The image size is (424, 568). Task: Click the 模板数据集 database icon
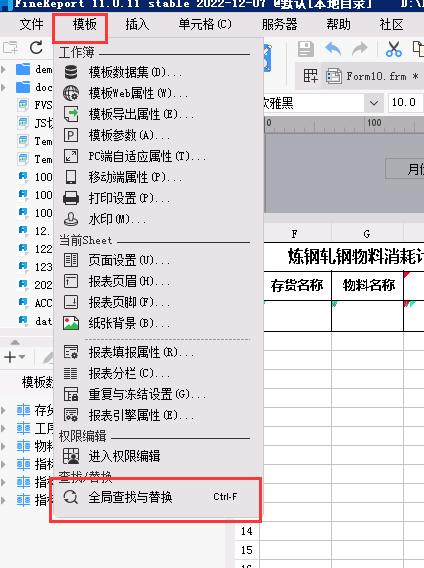[x=71, y=72]
